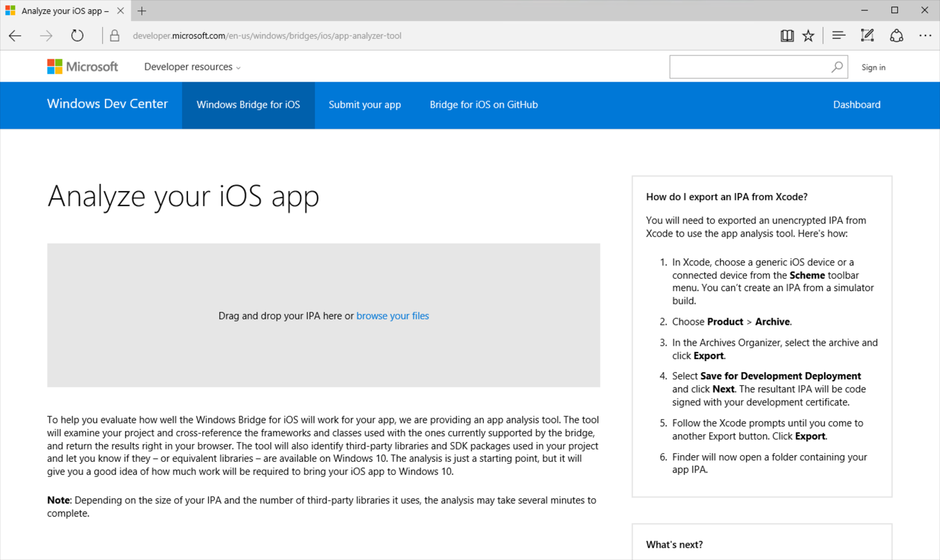Click the IPA drag and drop area
The image size is (940, 560).
324,315
